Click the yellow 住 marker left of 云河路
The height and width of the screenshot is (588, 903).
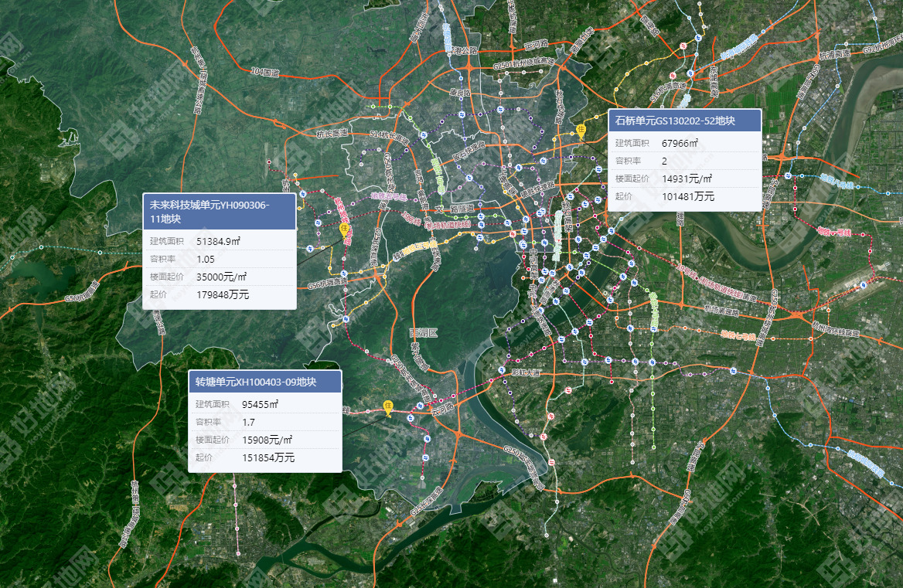[389, 406]
